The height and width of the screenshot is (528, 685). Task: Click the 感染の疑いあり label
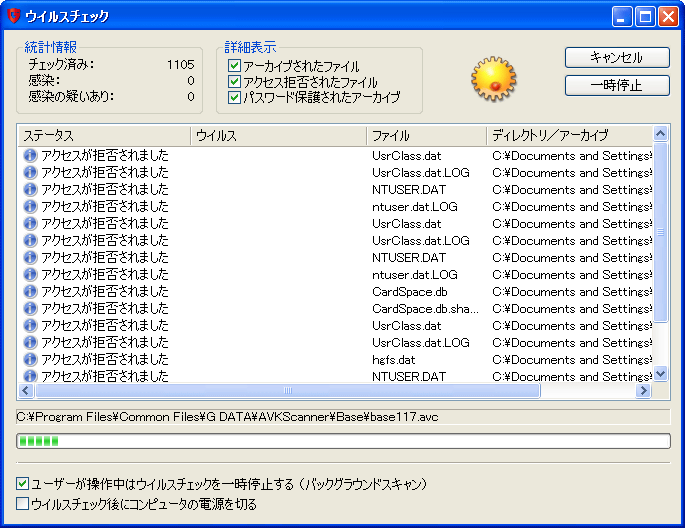pyautogui.click(x=71, y=96)
